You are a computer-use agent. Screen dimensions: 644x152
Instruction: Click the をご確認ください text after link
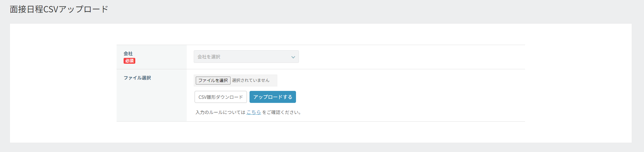pyautogui.click(x=282, y=112)
